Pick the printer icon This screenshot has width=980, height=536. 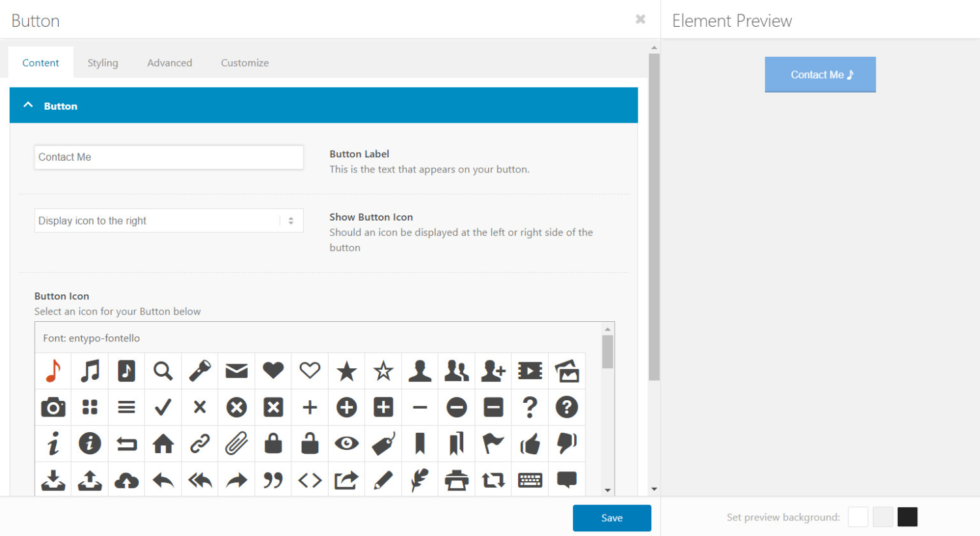click(x=456, y=480)
